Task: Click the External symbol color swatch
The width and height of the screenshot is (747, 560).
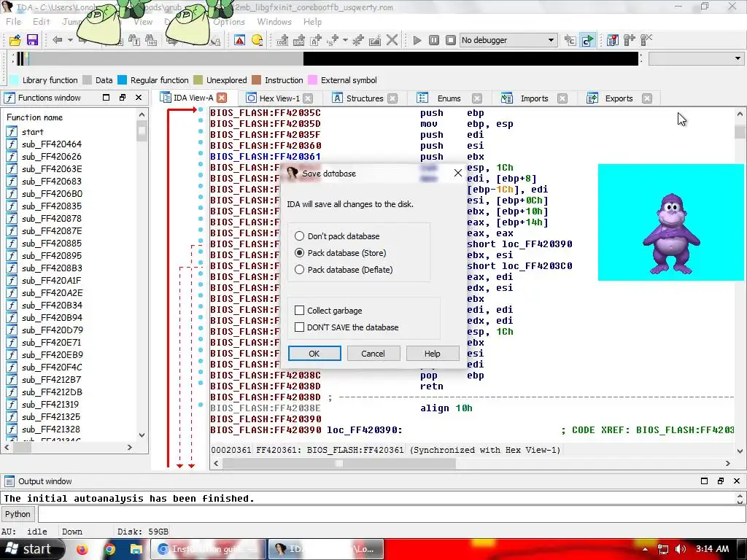Action: coord(312,80)
